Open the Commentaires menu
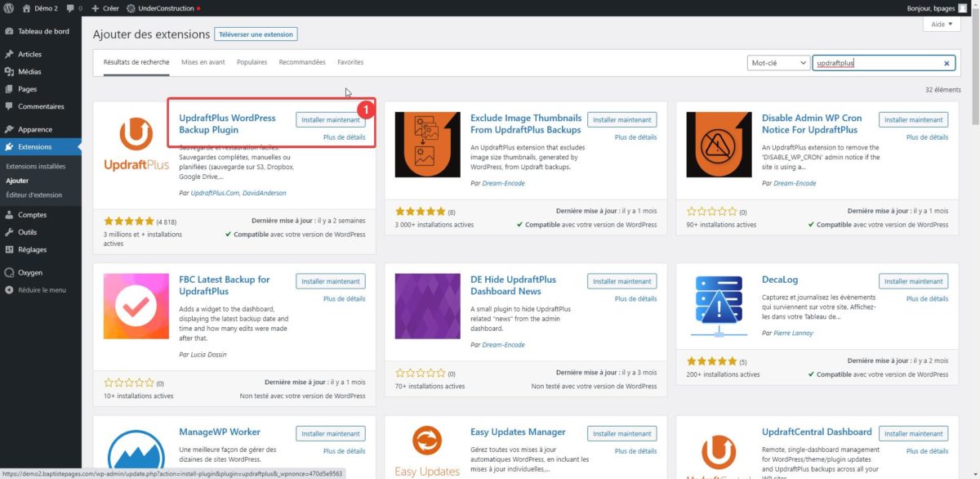The height and width of the screenshot is (479, 980). click(41, 106)
